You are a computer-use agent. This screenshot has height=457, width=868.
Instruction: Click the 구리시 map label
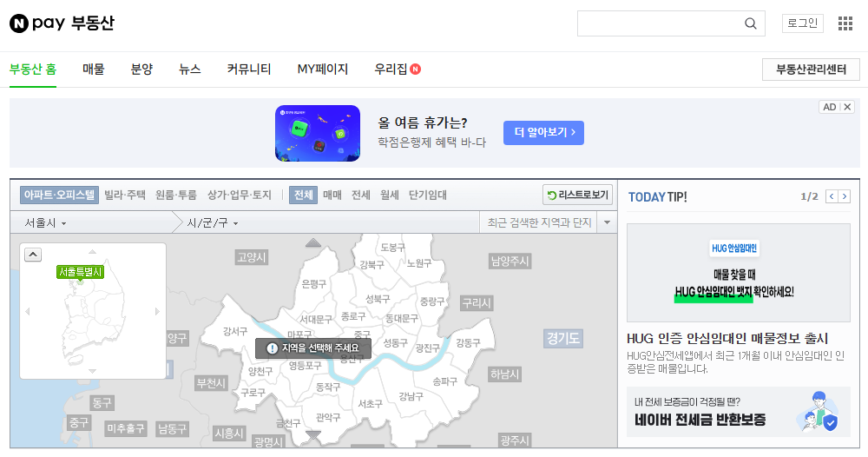click(x=477, y=303)
